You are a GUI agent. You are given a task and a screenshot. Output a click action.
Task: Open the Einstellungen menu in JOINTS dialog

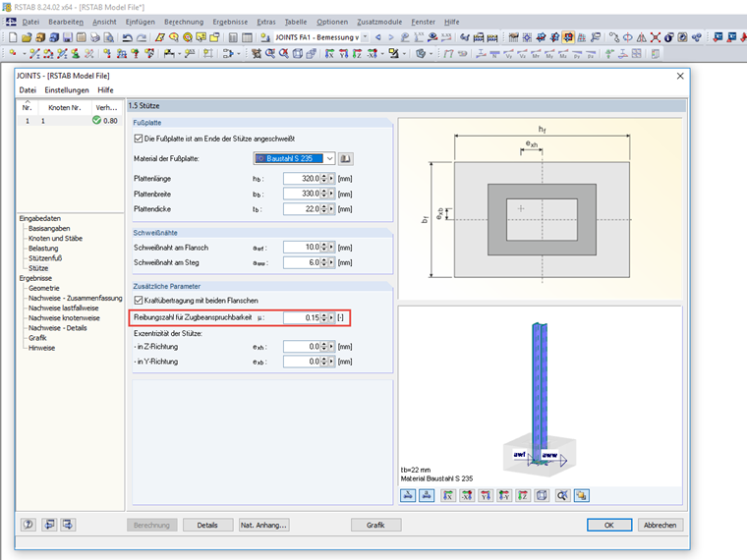(67, 90)
